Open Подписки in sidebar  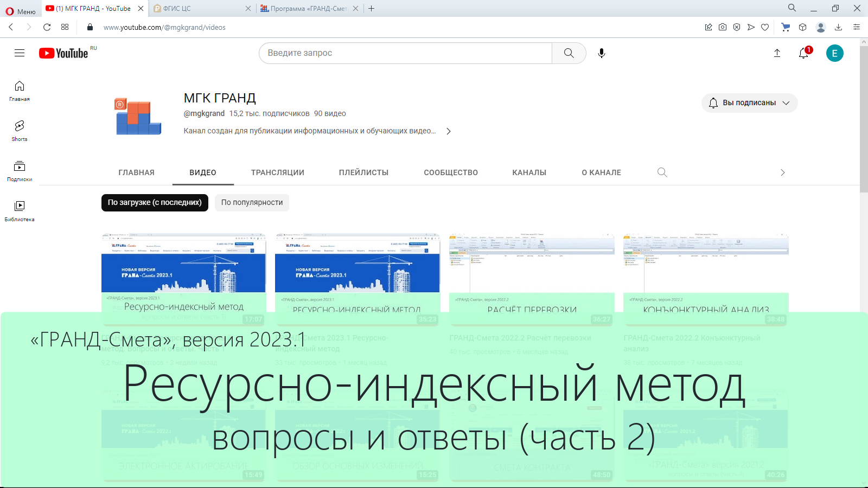[20, 171]
